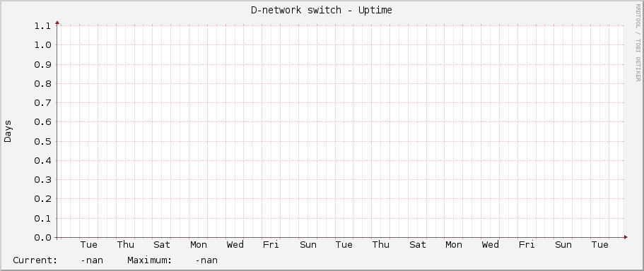644x271 pixels.
Task: Click the "Maximum:" legend label
Action: click(149, 260)
